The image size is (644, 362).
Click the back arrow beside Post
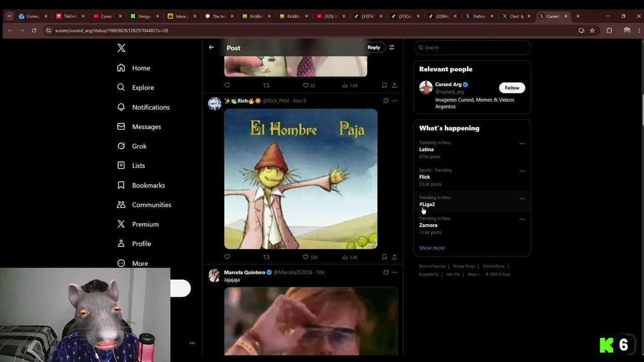211,47
